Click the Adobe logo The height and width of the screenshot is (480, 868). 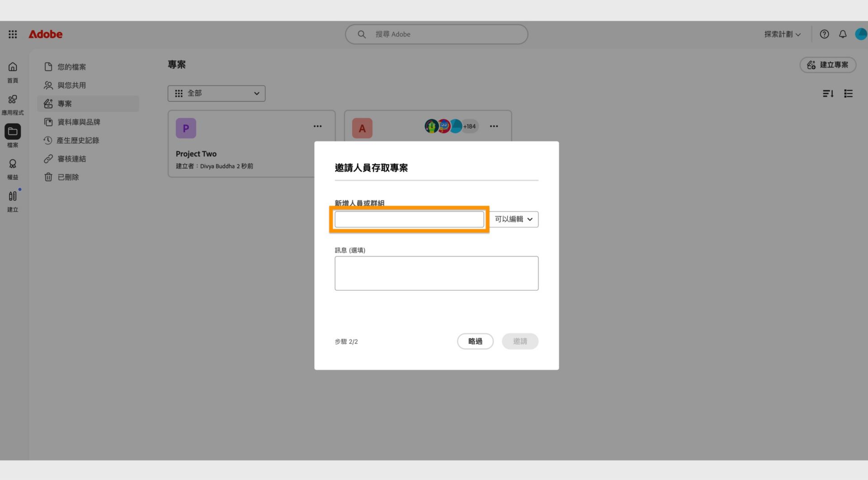click(x=46, y=34)
